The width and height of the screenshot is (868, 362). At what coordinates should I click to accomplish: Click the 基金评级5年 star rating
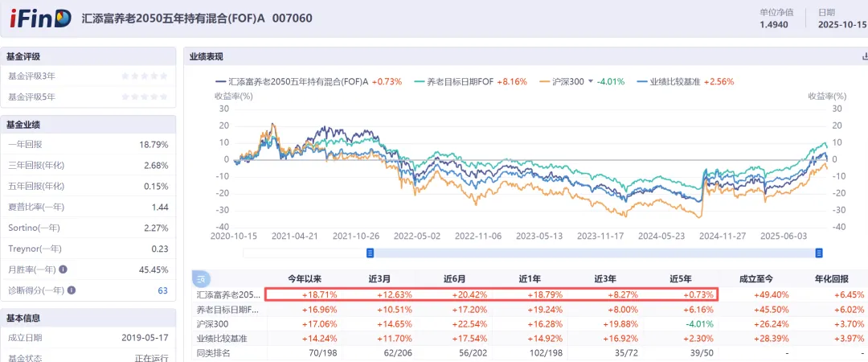tap(145, 97)
